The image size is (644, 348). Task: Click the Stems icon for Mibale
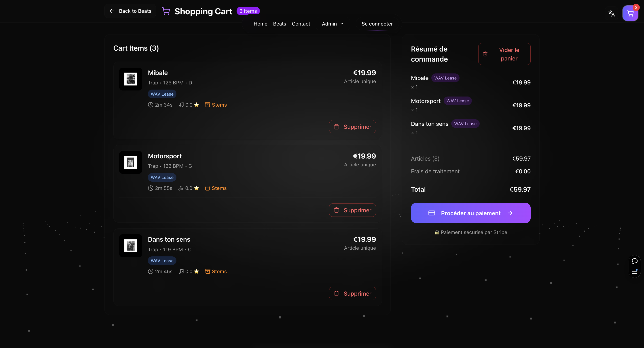click(x=208, y=105)
